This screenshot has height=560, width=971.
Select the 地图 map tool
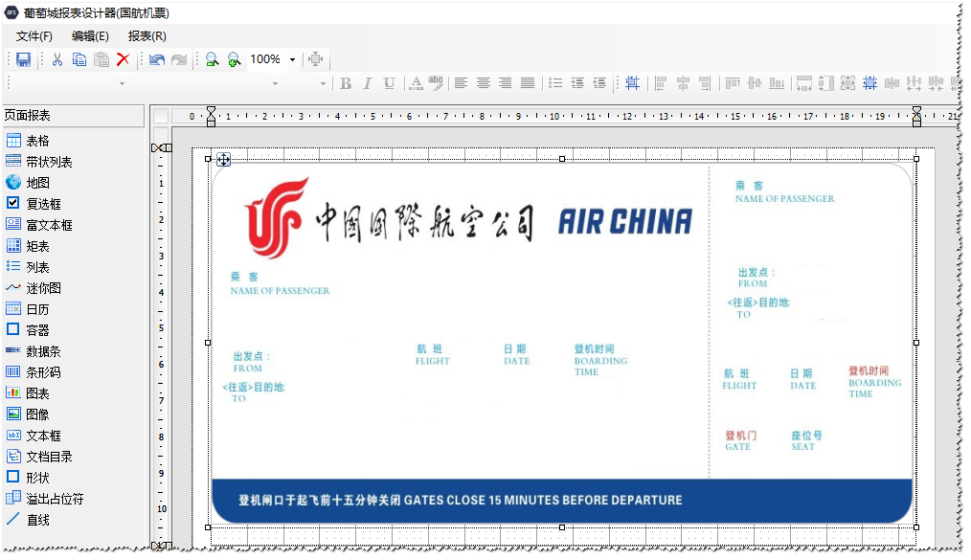click(37, 183)
